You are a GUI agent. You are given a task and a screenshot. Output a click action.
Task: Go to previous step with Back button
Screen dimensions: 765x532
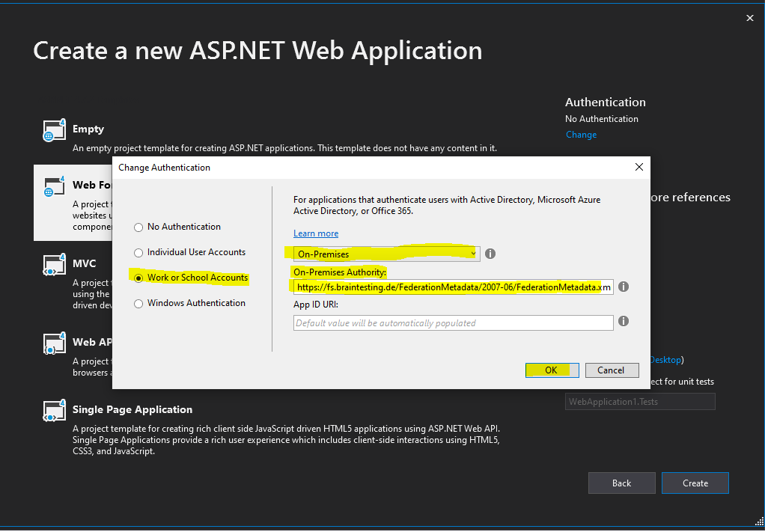click(621, 483)
